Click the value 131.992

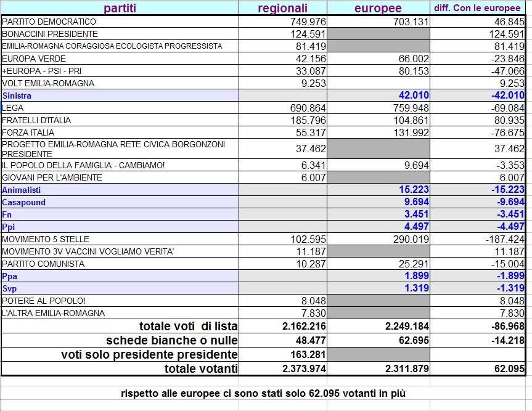click(x=411, y=132)
